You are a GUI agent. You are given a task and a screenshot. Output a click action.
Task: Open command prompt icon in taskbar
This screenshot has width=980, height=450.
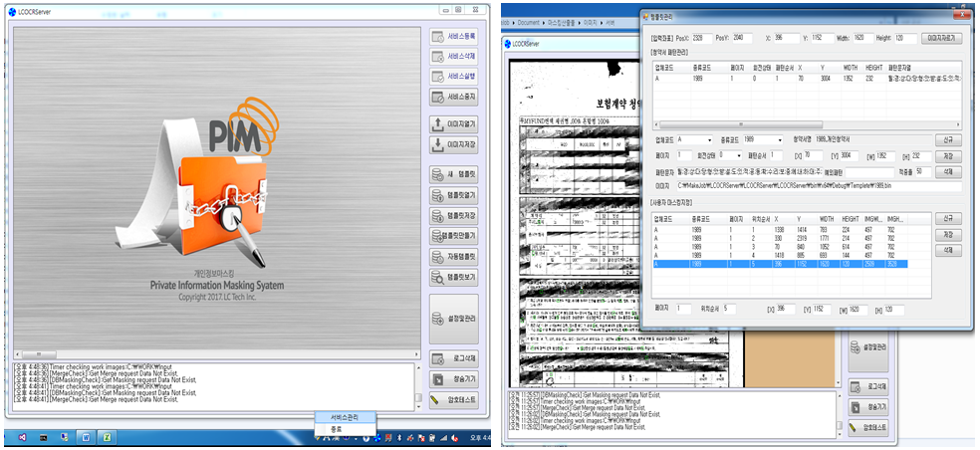click(43, 437)
